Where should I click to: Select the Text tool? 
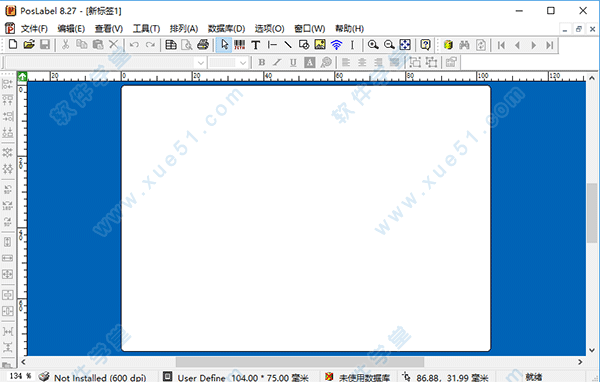click(256, 45)
